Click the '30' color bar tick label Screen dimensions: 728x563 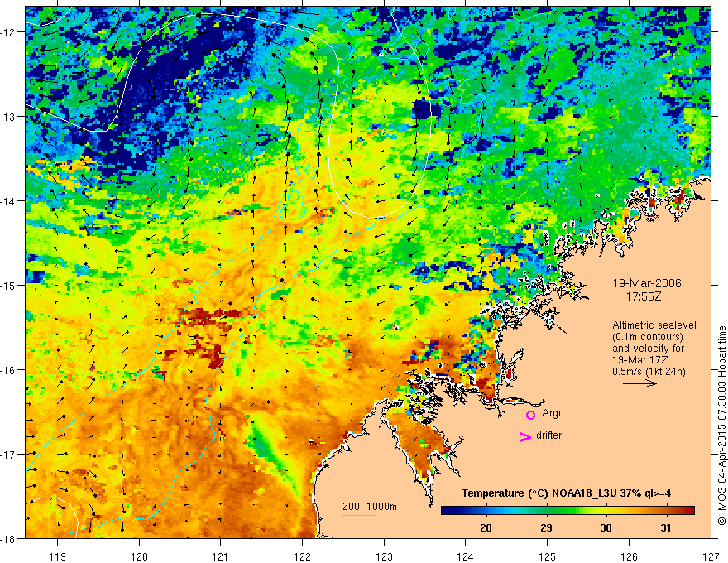[x=606, y=527]
